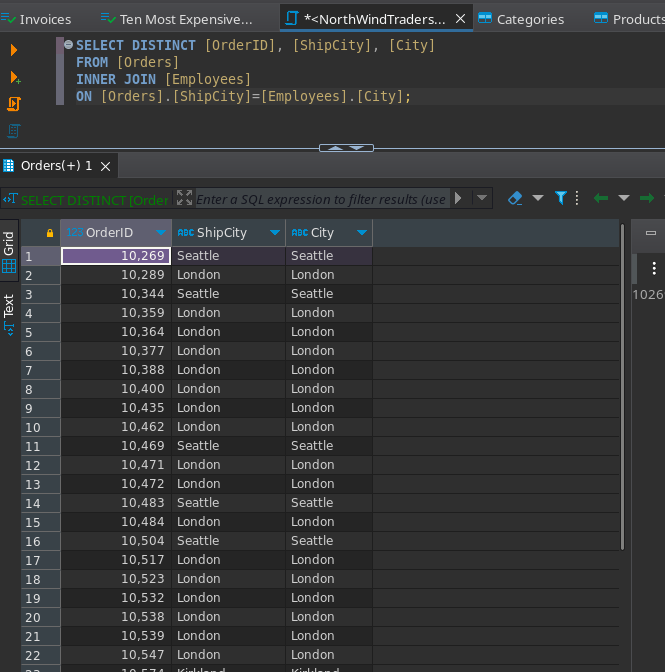Collapse the SQL query fold marker
Image resolution: width=665 pixels, height=672 pixels.
pos(68,44)
